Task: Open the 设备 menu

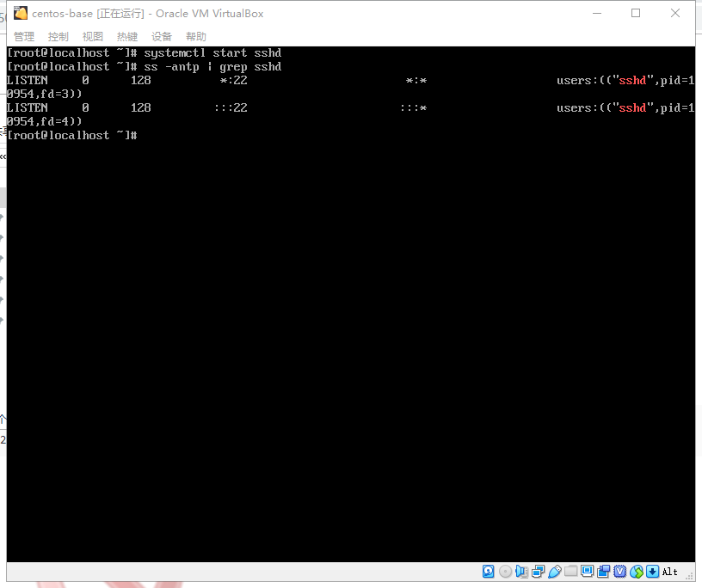Action: point(162,36)
